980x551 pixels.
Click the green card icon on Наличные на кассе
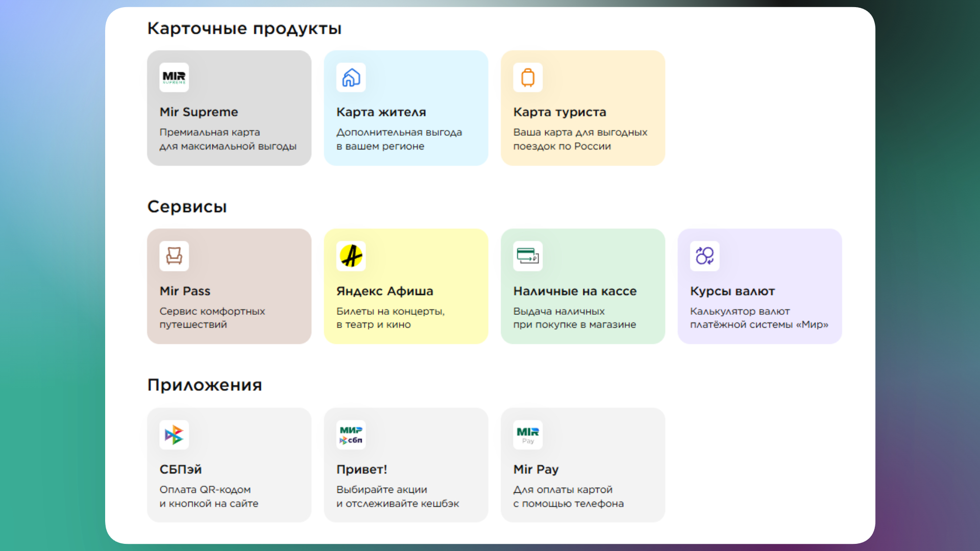point(528,256)
